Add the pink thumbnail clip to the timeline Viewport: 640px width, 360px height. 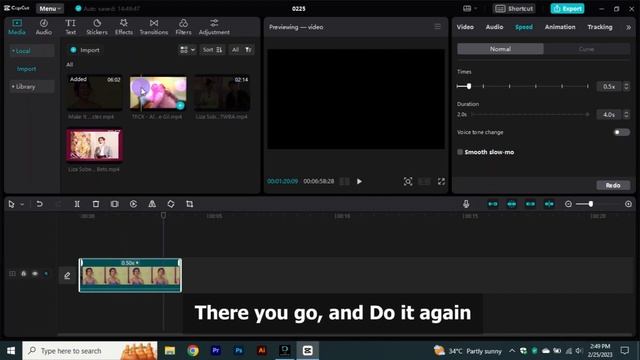tap(180, 106)
